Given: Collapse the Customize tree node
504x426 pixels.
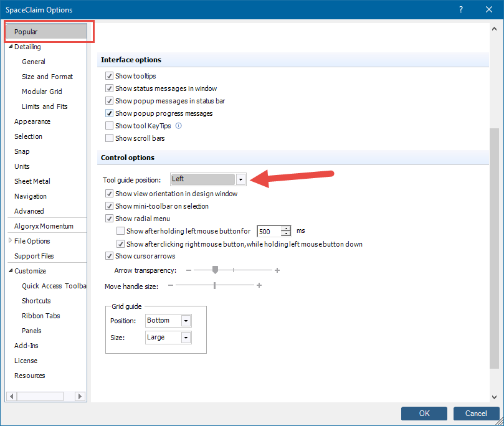Looking at the screenshot, I should click(11, 271).
